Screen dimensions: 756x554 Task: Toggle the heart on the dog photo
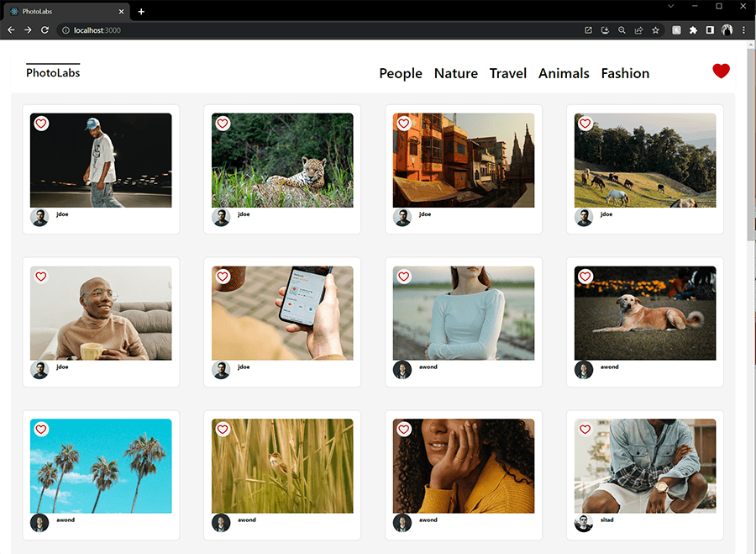coord(585,276)
